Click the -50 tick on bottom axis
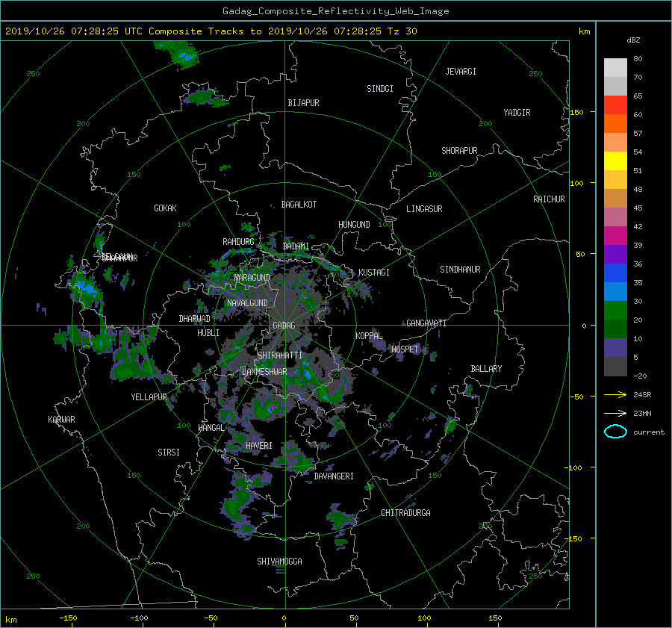672x628 pixels. tap(211, 618)
